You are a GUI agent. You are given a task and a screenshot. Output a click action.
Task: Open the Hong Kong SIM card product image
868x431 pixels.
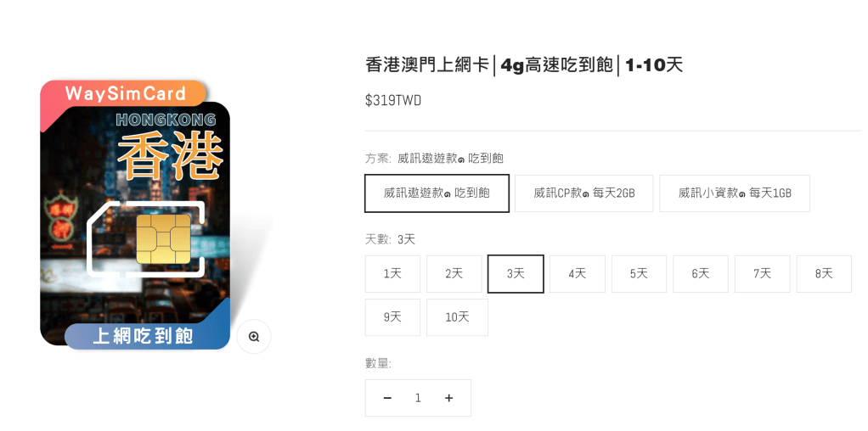click(x=135, y=215)
